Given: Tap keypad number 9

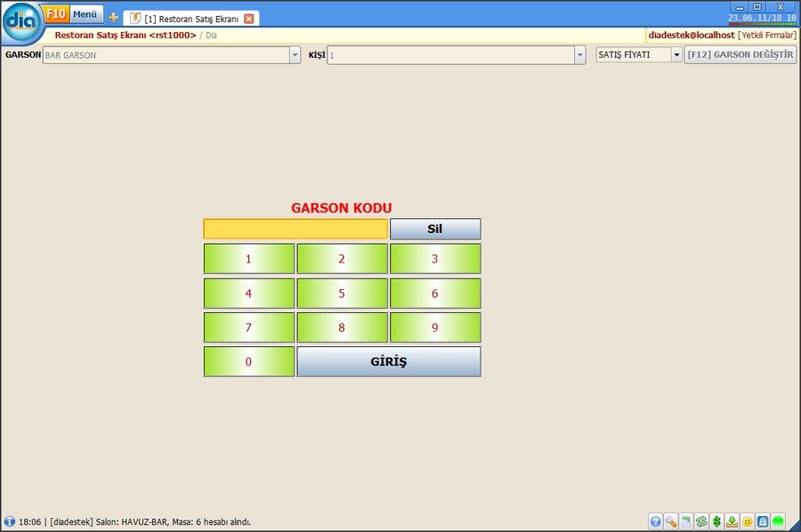Looking at the screenshot, I should [x=435, y=327].
